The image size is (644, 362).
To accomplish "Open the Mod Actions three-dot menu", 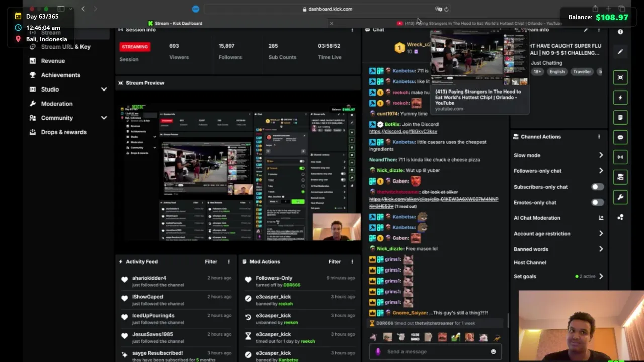I will coord(352,262).
